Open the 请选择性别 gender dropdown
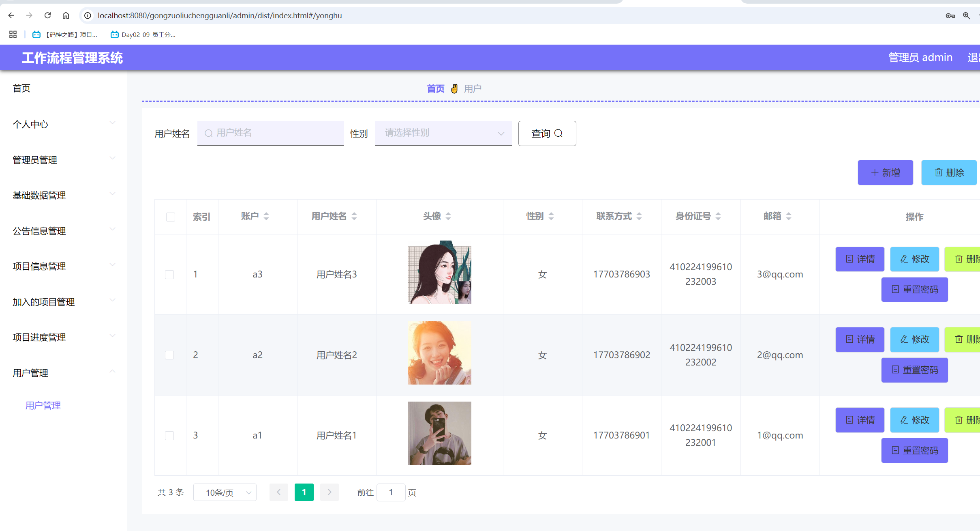This screenshot has width=980, height=531. [443, 133]
